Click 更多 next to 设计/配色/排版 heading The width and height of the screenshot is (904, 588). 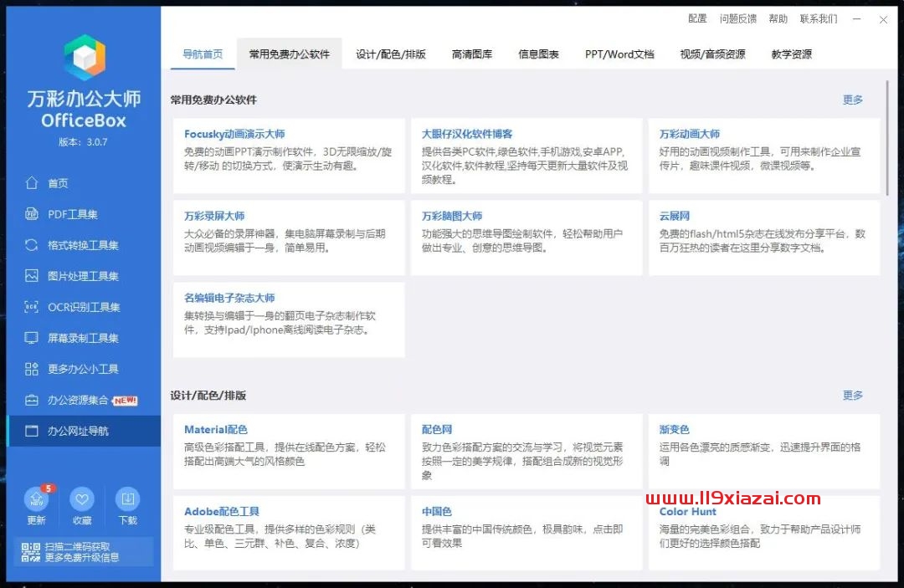853,395
